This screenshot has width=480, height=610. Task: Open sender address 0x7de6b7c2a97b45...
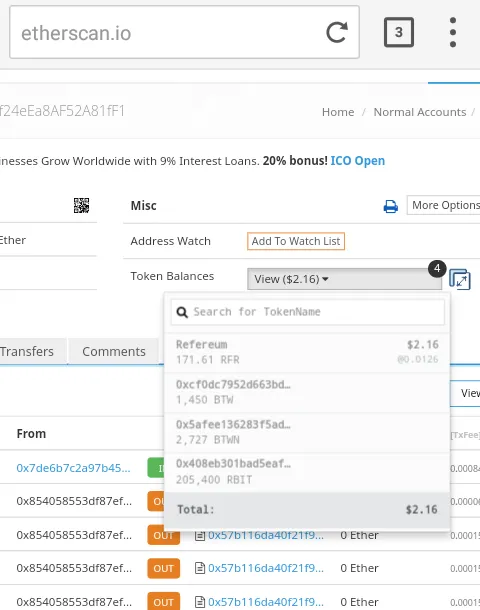coord(73,468)
